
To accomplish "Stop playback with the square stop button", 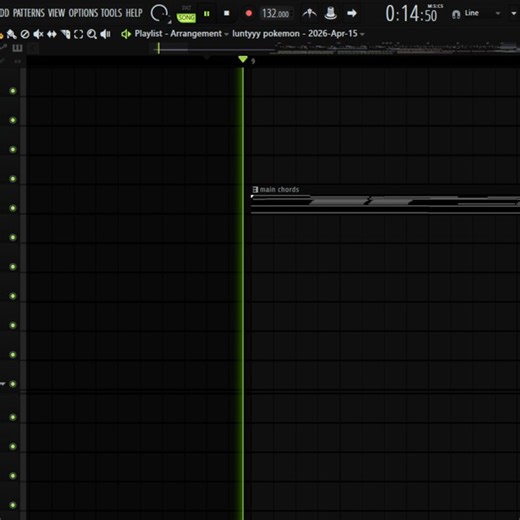I will (227, 13).
